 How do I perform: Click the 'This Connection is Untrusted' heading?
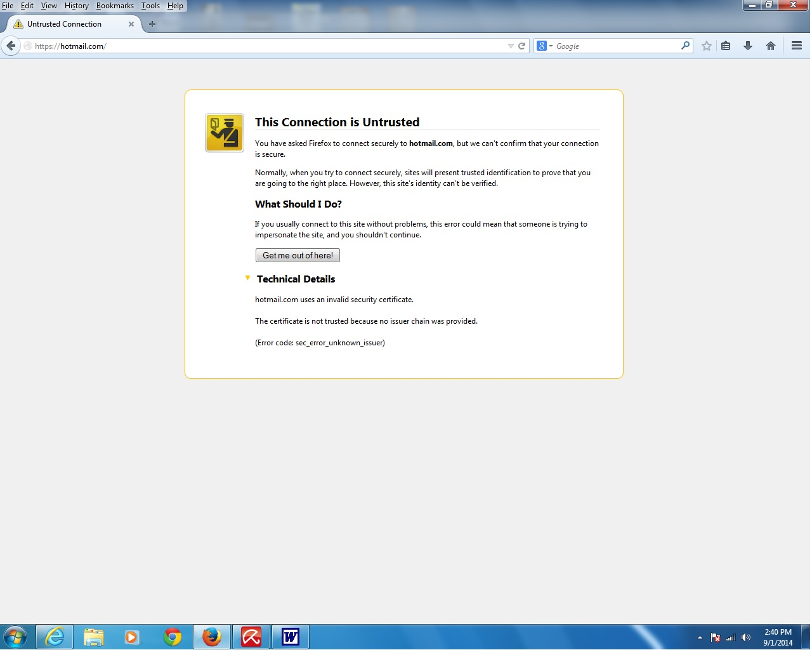click(337, 123)
